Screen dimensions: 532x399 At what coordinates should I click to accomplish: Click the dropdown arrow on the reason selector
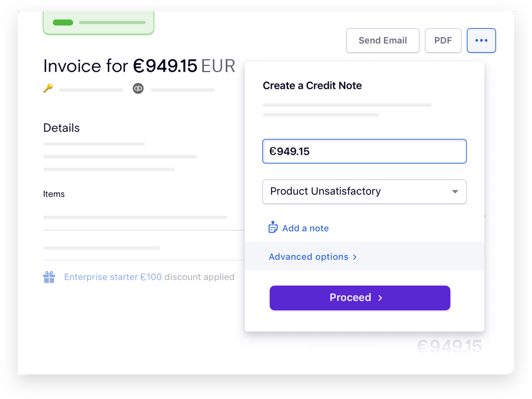tap(455, 192)
